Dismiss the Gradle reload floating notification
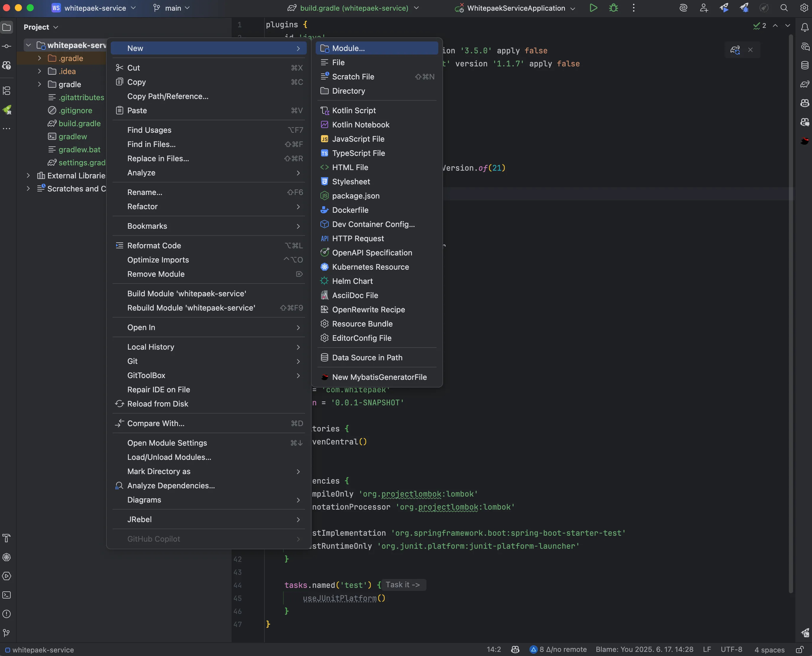 [x=750, y=50]
